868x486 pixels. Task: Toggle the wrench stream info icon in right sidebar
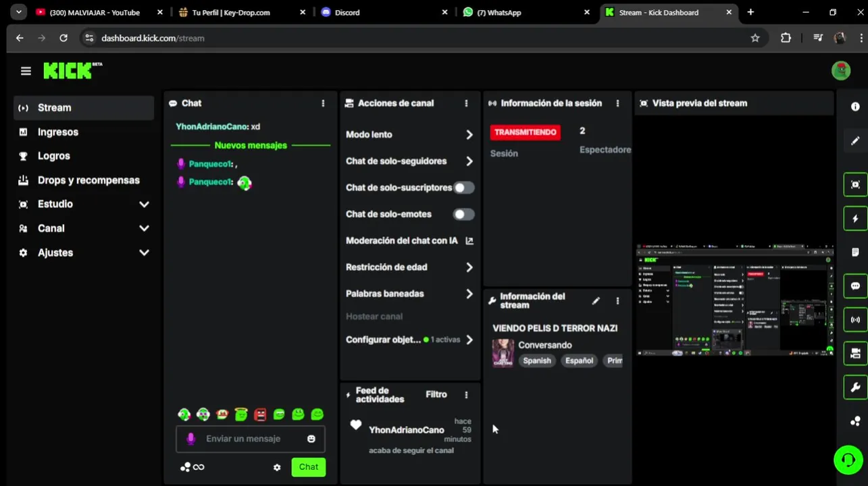(x=855, y=387)
